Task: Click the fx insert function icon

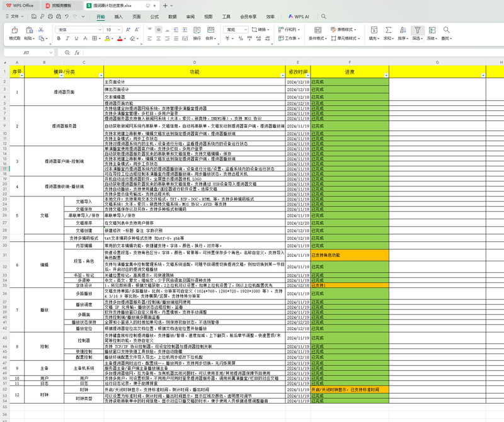Action: (77, 53)
